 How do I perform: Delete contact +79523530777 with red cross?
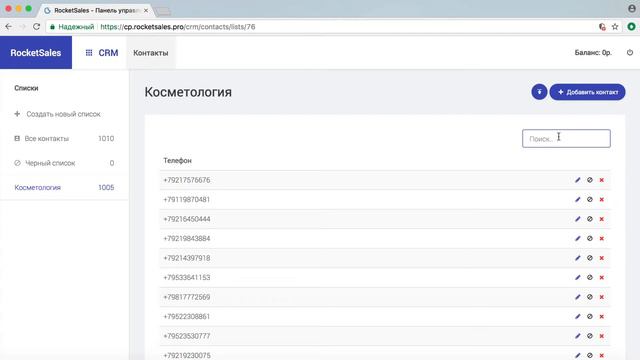click(602, 336)
